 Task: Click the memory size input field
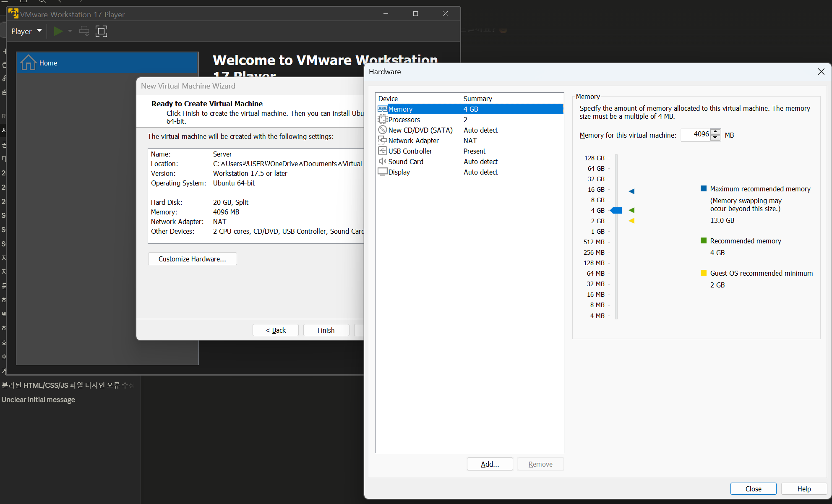tap(696, 135)
